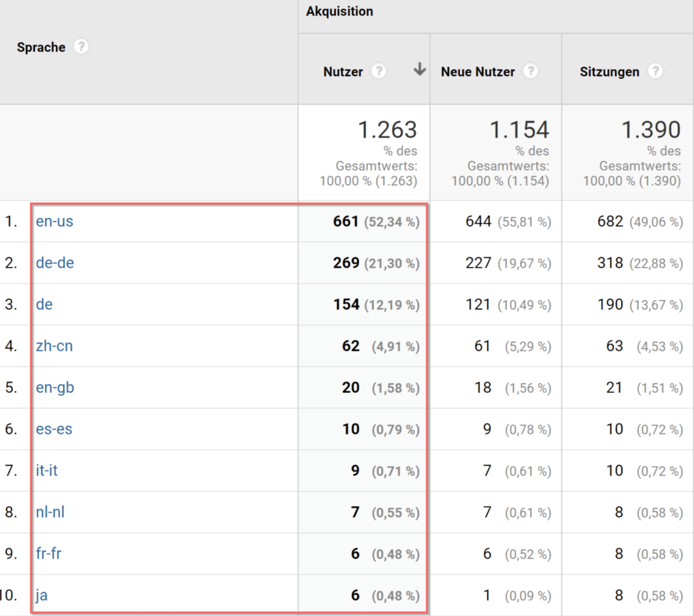
Task: Click the total Nutzer value 1.263
Action: tap(387, 130)
